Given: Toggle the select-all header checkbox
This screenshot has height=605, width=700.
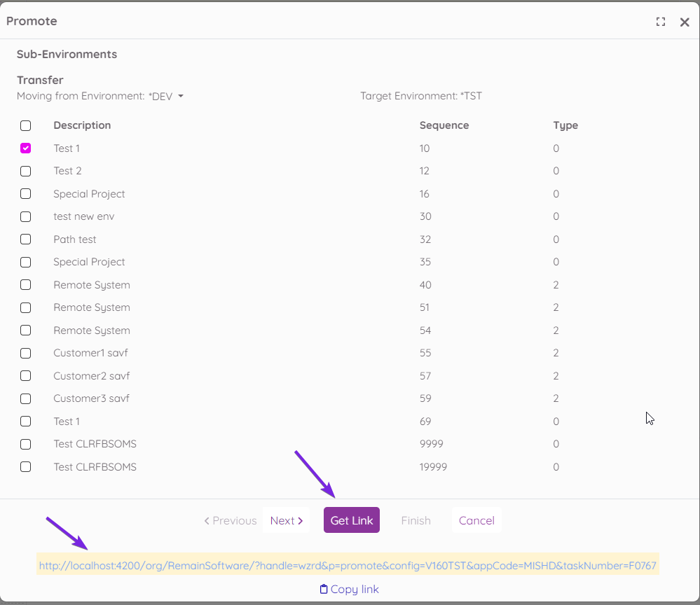Looking at the screenshot, I should tap(26, 126).
